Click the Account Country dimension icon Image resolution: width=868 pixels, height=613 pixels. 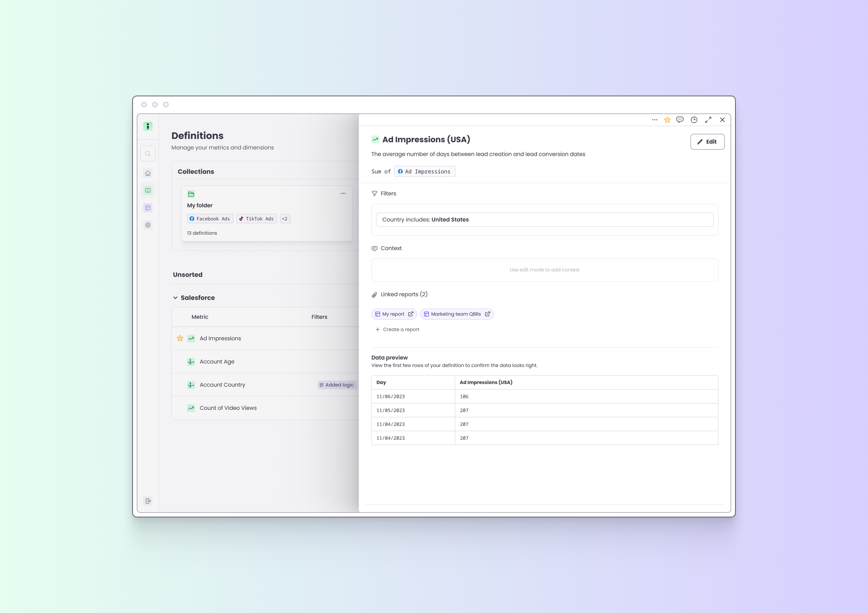point(191,385)
